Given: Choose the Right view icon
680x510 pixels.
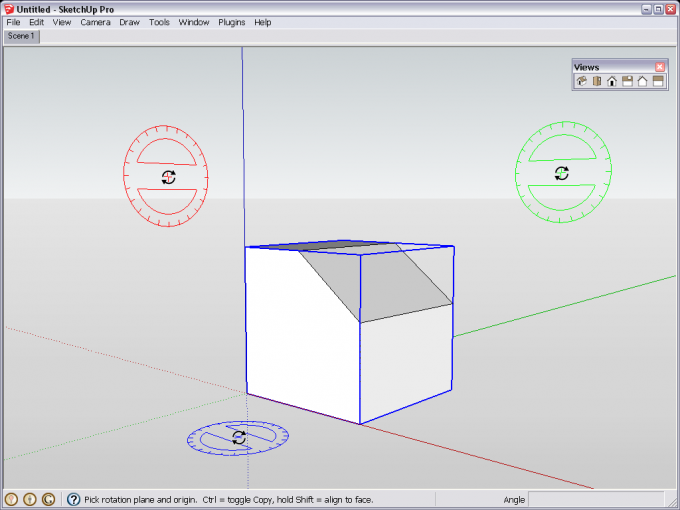Looking at the screenshot, I should pyautogui.click(x=627, y=82).
